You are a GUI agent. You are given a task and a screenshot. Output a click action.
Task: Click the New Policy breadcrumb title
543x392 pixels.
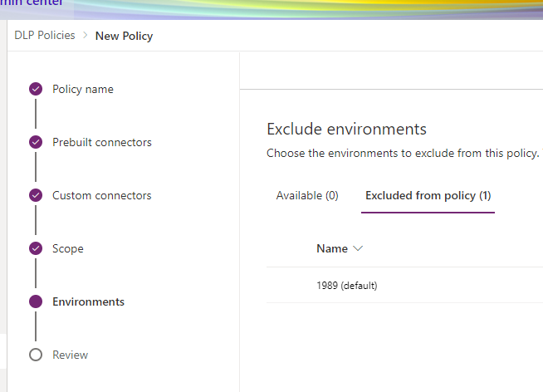pyautogui.click(x=124, y=36)
